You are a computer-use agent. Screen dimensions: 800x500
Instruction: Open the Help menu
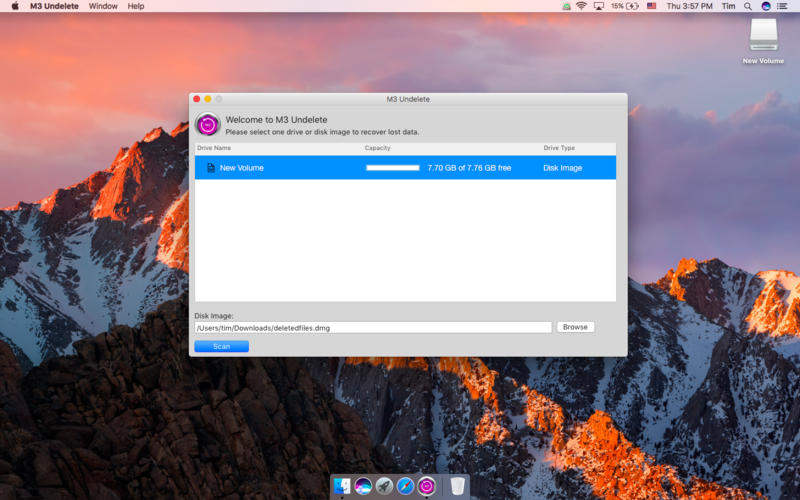tap(136, 6)
